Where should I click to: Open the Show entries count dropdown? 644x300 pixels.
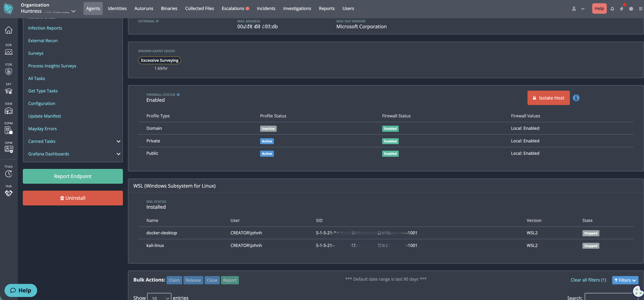tap(159, 297)
